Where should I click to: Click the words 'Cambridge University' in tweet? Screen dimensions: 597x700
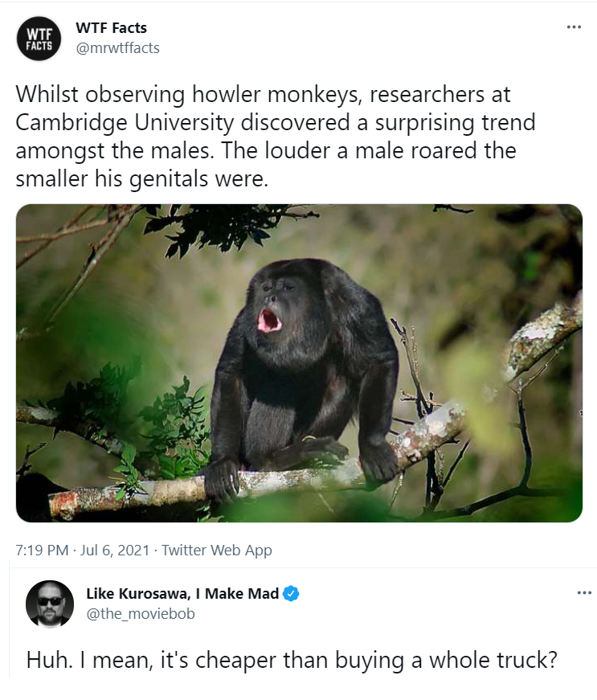tap(125, 123)
